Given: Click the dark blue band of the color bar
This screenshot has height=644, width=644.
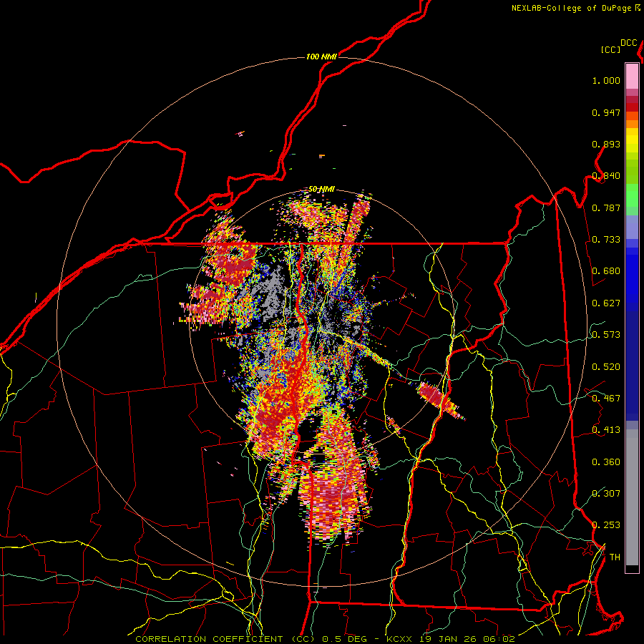Looking at the screenshot, I should coord(632,366).
